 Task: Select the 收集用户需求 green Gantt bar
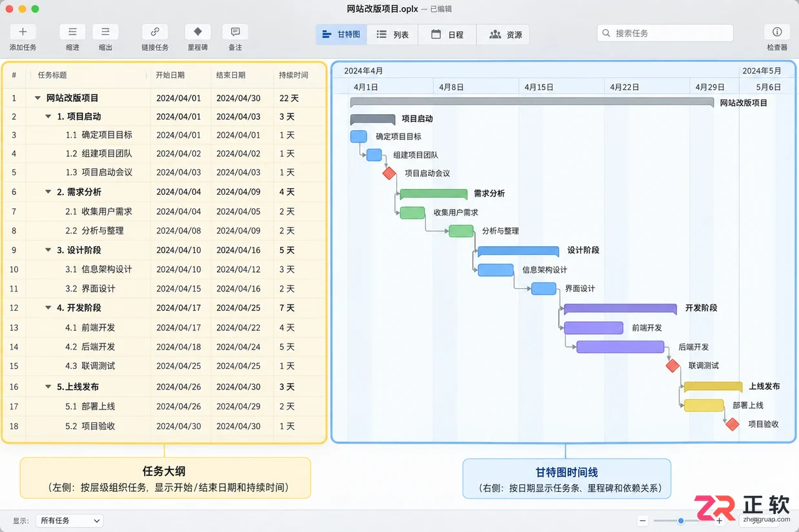[x=412, y=212]
